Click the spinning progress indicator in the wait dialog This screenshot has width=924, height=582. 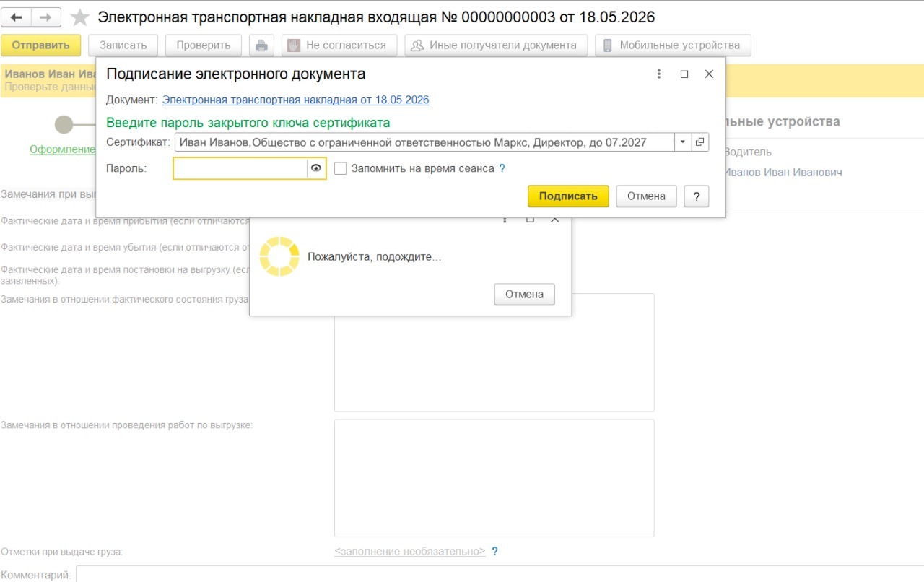point(279,256)
